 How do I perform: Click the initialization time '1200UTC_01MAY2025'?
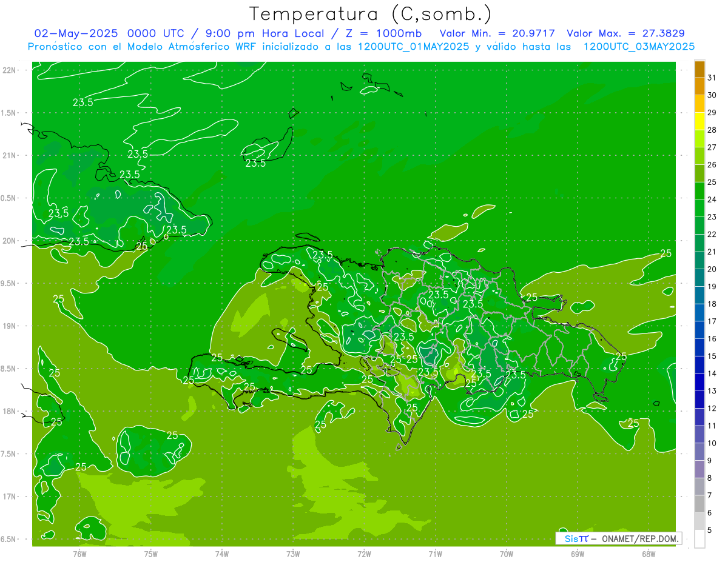point(413,47)
